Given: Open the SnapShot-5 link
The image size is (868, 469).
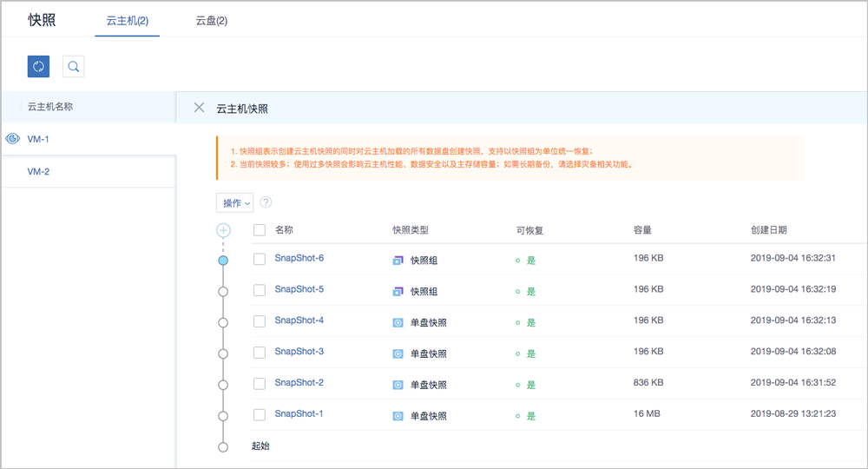Looking at the screenshot, I should click(299, 289).
